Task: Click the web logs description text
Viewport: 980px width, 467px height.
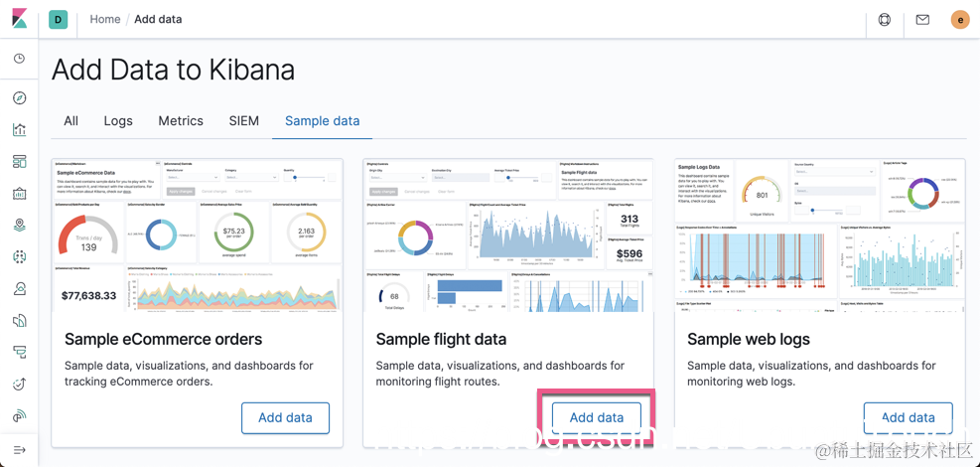Action: pos(811,374)
